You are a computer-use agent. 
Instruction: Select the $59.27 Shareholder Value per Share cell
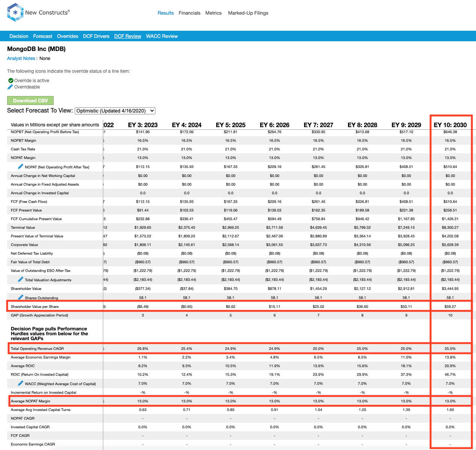(x=450, y=307)
